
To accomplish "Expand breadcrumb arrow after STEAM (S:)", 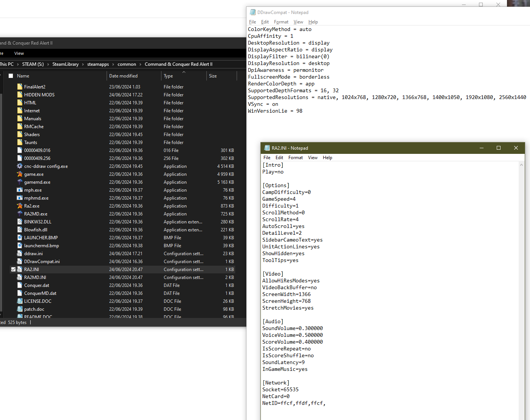I will click(48, 64).
